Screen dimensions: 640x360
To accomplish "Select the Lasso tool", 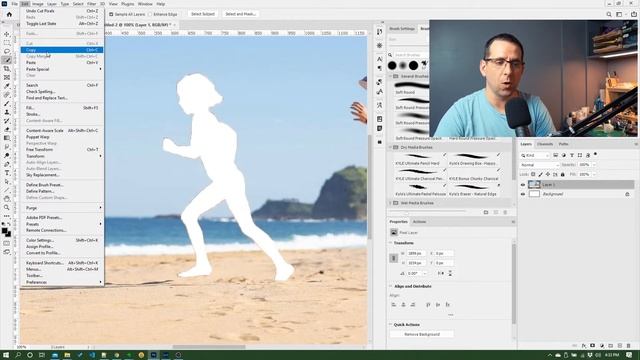I will [x=7, y=51].
